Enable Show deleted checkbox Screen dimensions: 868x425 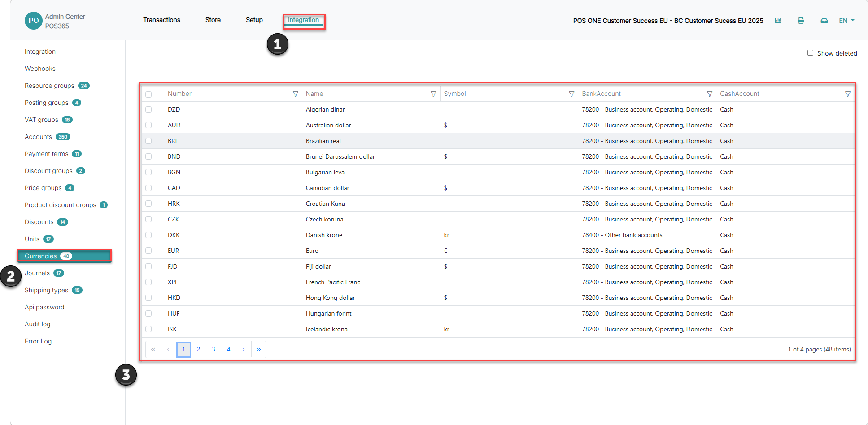810,53
